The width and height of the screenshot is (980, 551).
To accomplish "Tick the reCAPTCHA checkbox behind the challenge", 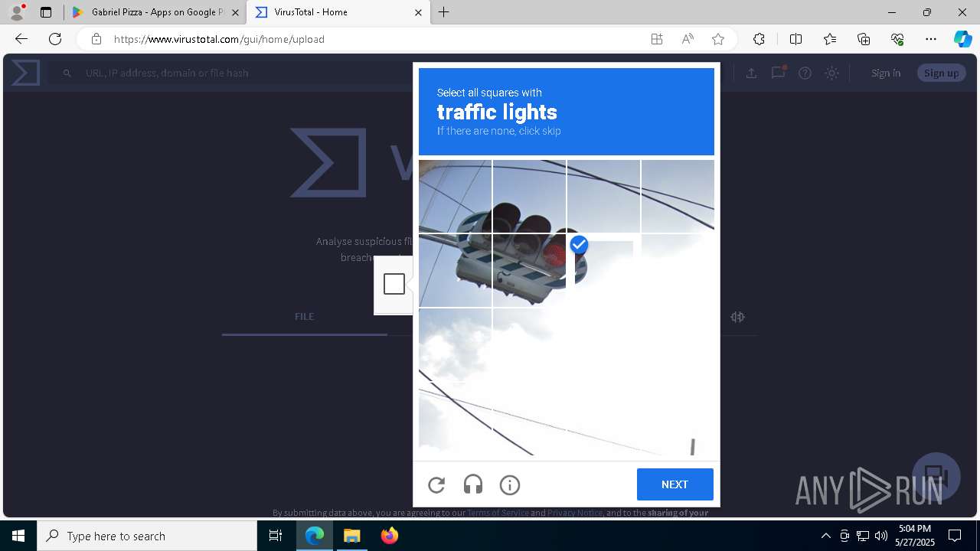I will 394,284.
